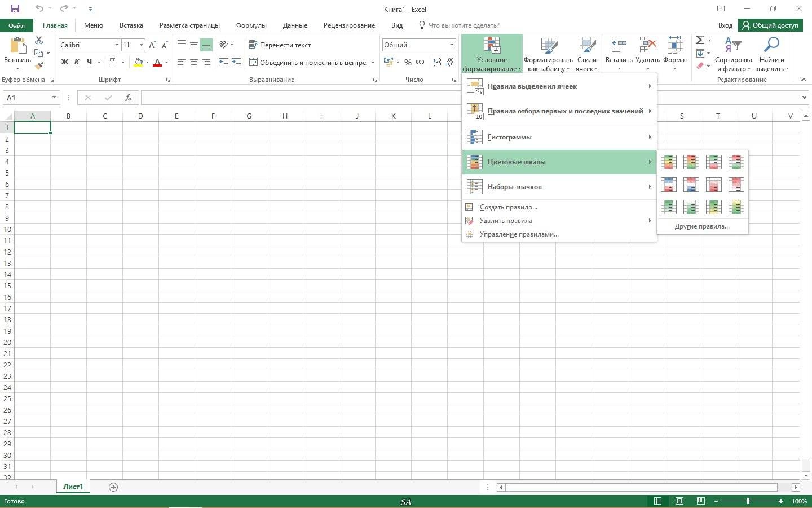Adjust the zoom slider handle
The height and width of the screenshot is (508, 812).
tap(748, 501)
